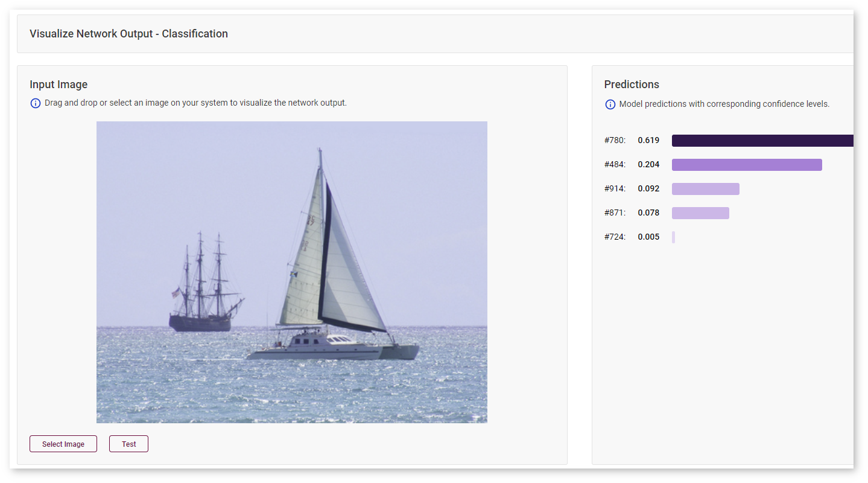Screen dimensions: 868x483
Task: Click the #780 confidence bar
Action: pos(762,141)
